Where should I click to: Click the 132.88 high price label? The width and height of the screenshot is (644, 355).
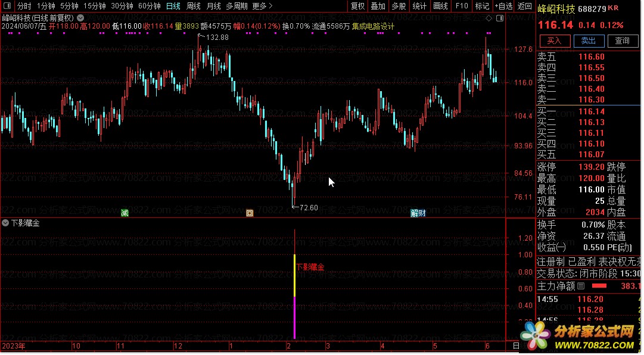click(x=217, y=38)
